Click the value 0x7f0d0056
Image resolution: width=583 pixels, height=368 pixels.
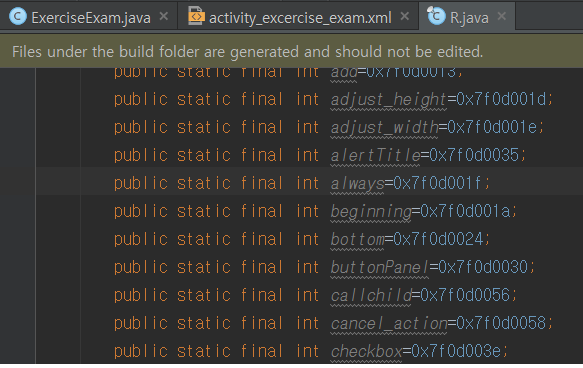tap(465, 296)
